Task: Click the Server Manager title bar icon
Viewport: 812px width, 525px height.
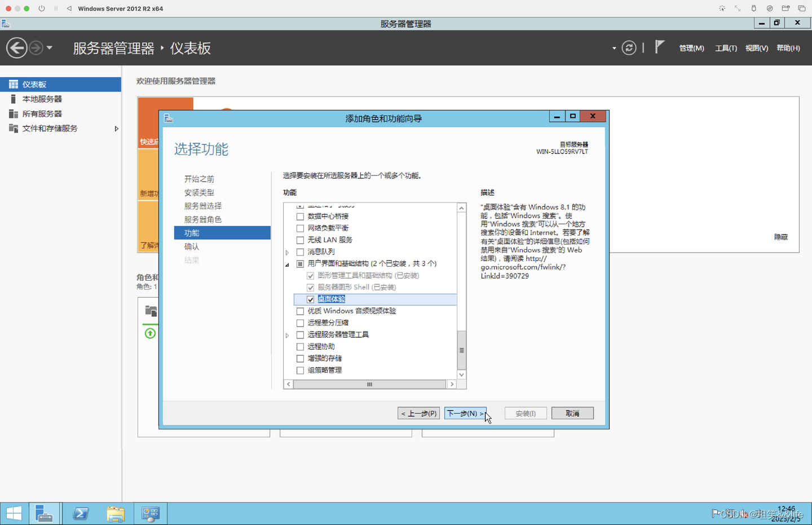Action: click(6, 24)
